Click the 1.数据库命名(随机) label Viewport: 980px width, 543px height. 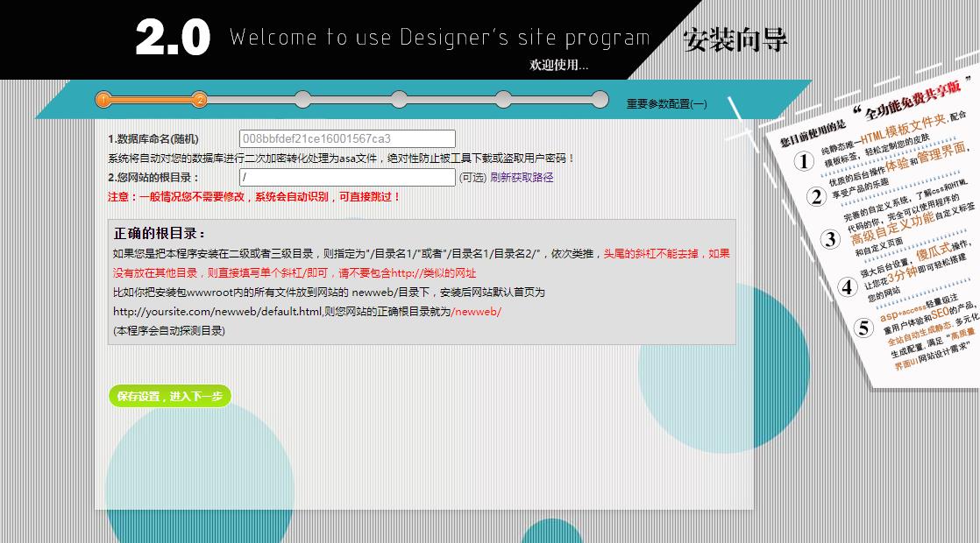coord(153,138)
